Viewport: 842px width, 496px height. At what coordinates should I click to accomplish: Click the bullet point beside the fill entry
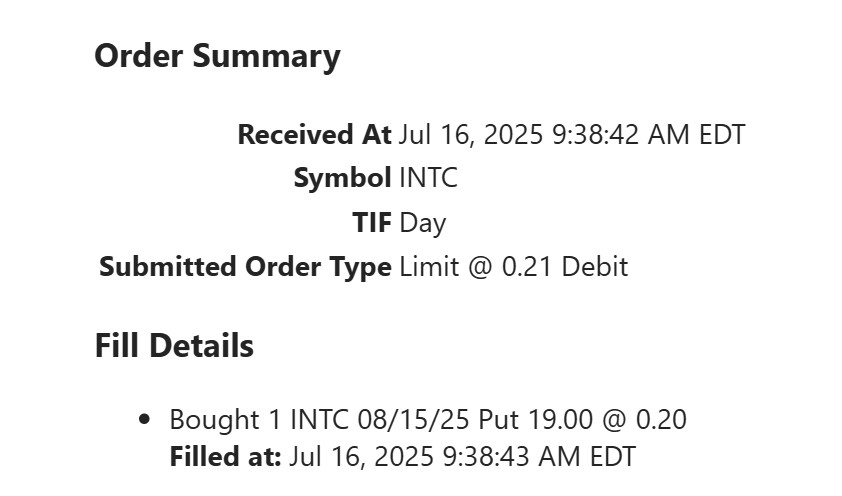tap(145, 420)
